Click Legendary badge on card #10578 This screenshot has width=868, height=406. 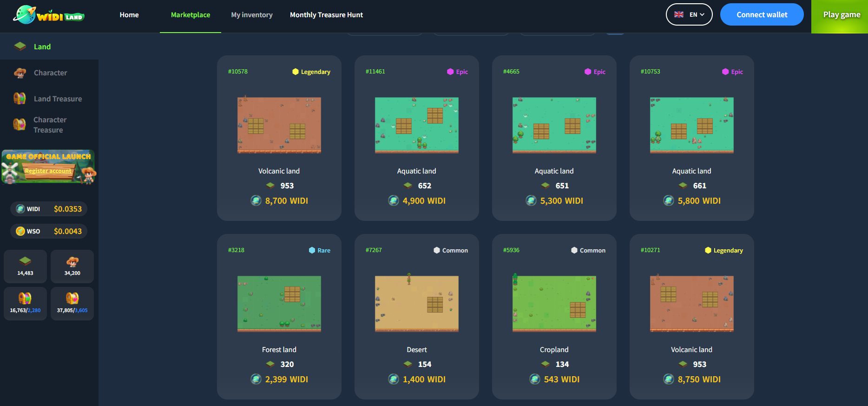click(311, 72)
